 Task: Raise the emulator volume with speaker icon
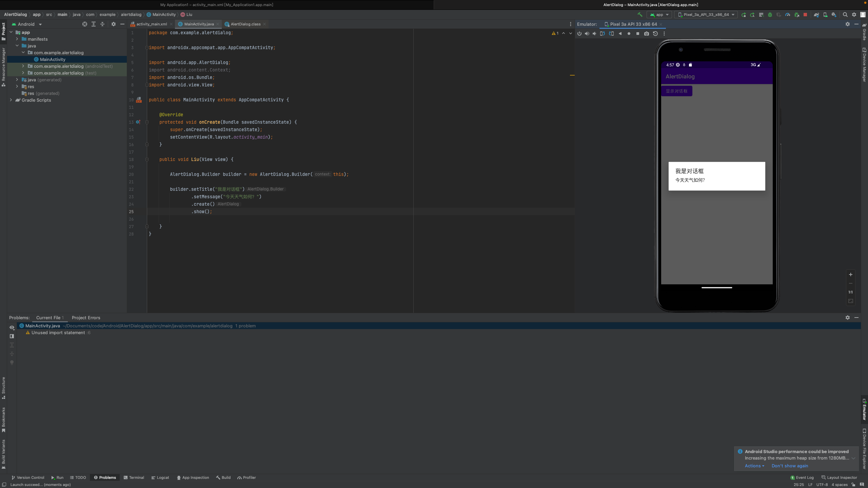(587, 34)
